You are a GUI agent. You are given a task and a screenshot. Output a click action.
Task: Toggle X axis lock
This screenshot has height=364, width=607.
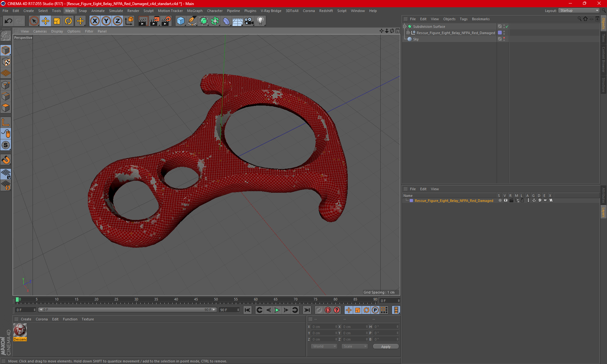click(x=95, y=21)
